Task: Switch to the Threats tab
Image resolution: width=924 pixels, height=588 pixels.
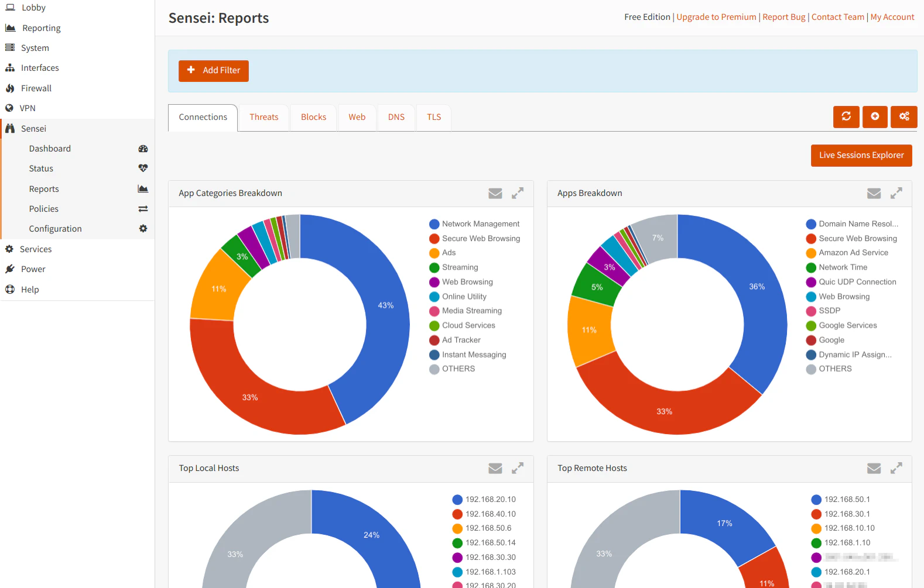Action: coord(264,117)
